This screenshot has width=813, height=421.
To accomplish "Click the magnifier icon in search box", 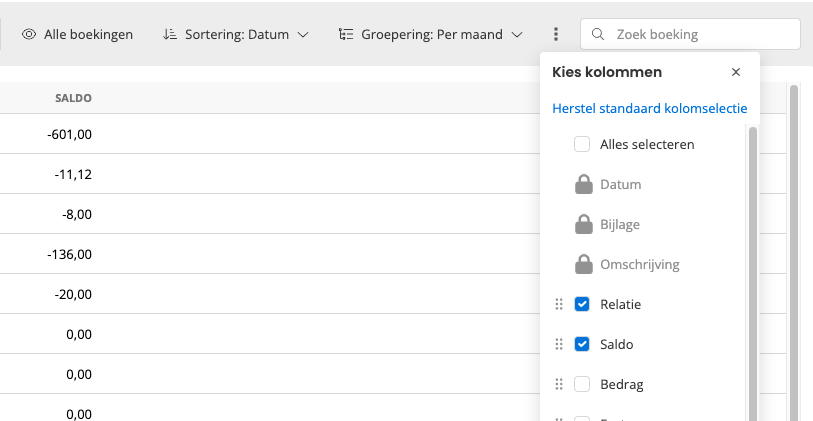I will tap(598, 34).
